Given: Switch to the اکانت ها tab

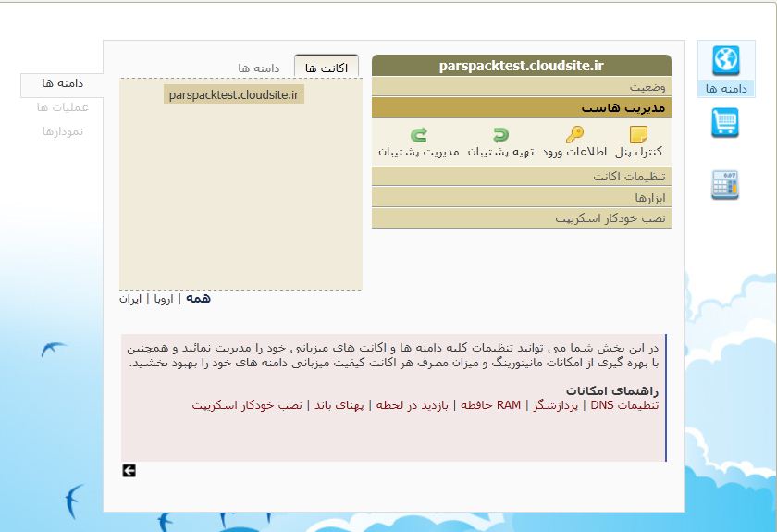Looking at the screenshot, I should pyautogui.click(x=326, y=68).
